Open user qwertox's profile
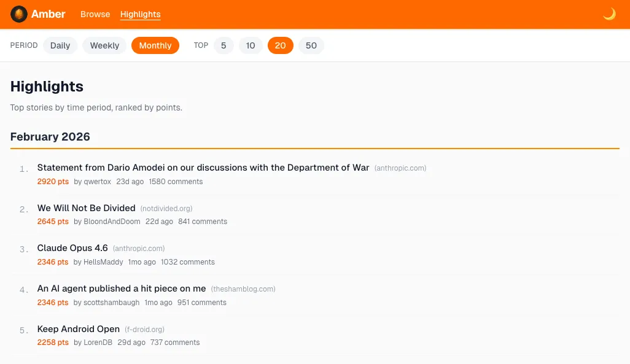This screenshot has width=630, height=364. click(x=97, y=182)
